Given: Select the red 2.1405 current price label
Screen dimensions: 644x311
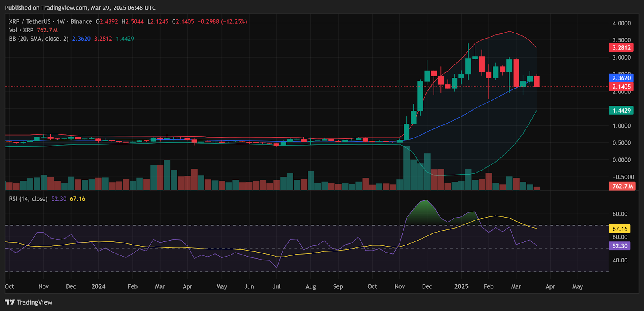Looking at the screenshot, I should [621, 87].
